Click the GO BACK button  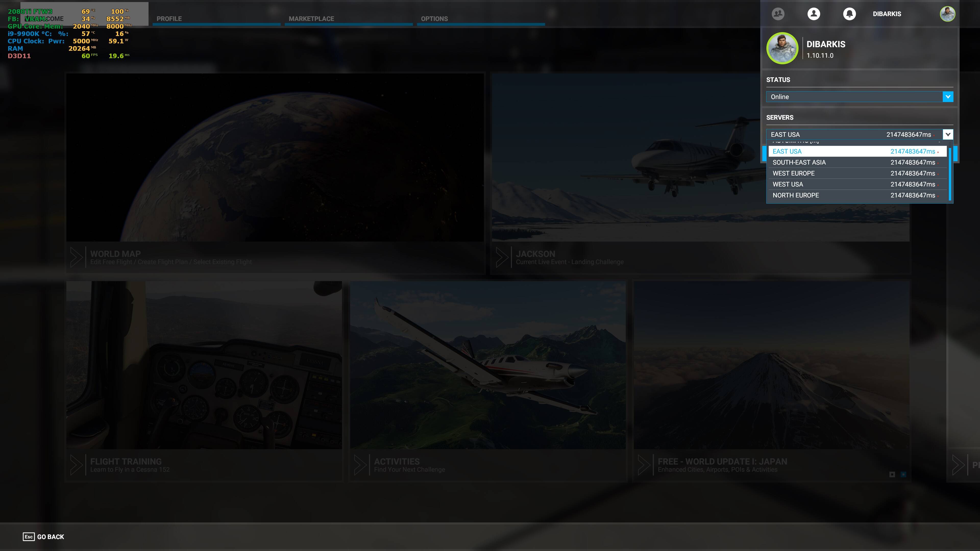pos(43,536)
